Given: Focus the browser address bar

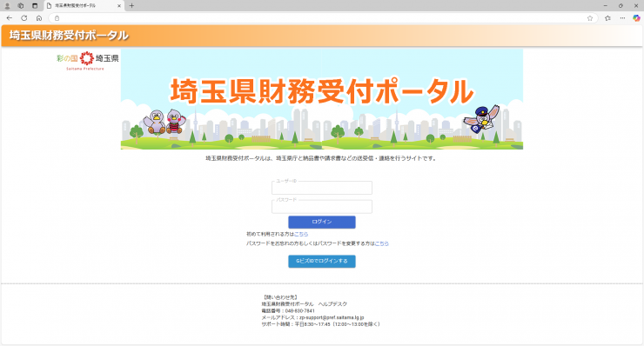Looking at the screenshot, I should click(x=322, y=18).
